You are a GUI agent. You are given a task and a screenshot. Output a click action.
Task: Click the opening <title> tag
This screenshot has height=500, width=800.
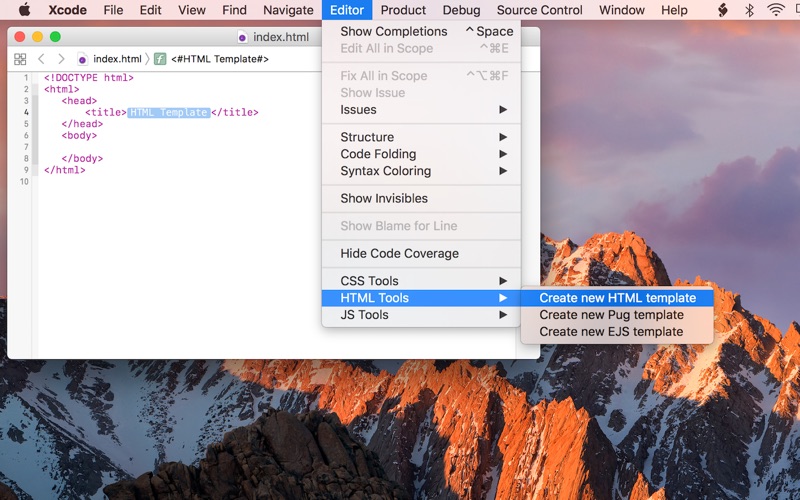tap(106, 112)
